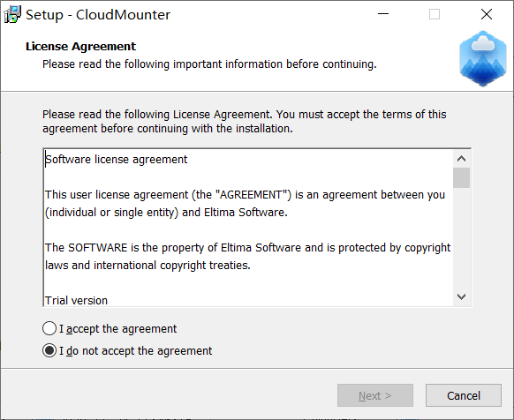Close the CloudMounter setup window
514x420 pixels.
tap(487, 14)
